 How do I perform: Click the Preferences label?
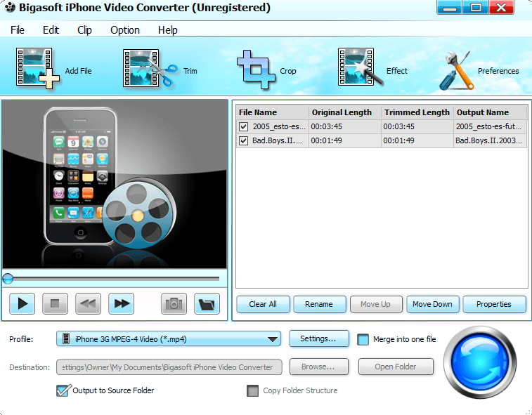click(498, 71)
